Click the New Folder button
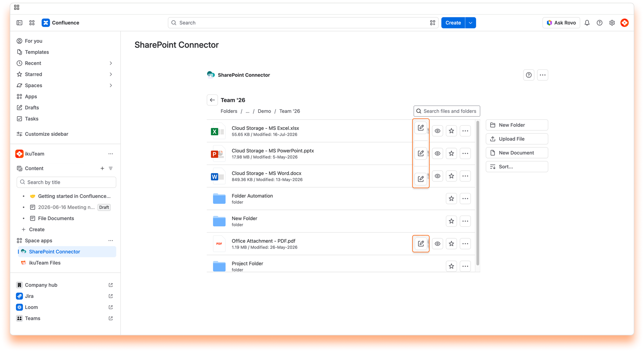The image size is (644, 352). pos(517,125)
